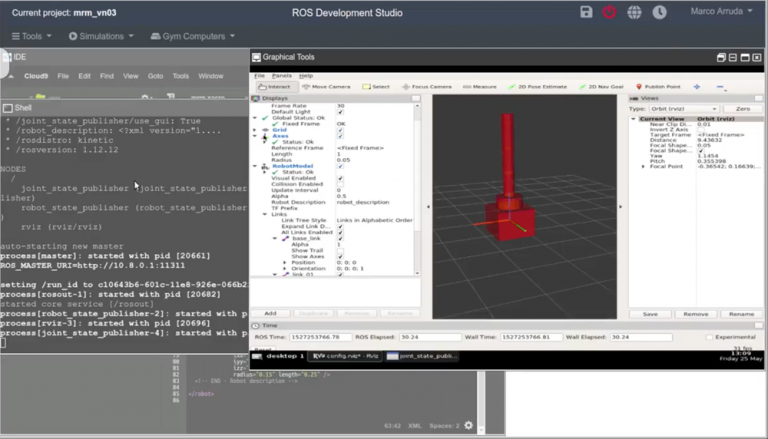Click the Alpha value 0.5 for RobotModel
This screenshot has height=439, width=768.
(x=341, y=196)
